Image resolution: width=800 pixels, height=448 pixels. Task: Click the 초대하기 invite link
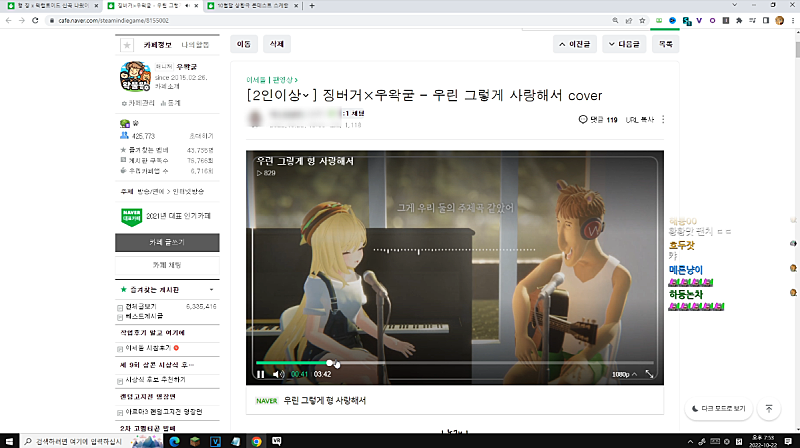201,136
